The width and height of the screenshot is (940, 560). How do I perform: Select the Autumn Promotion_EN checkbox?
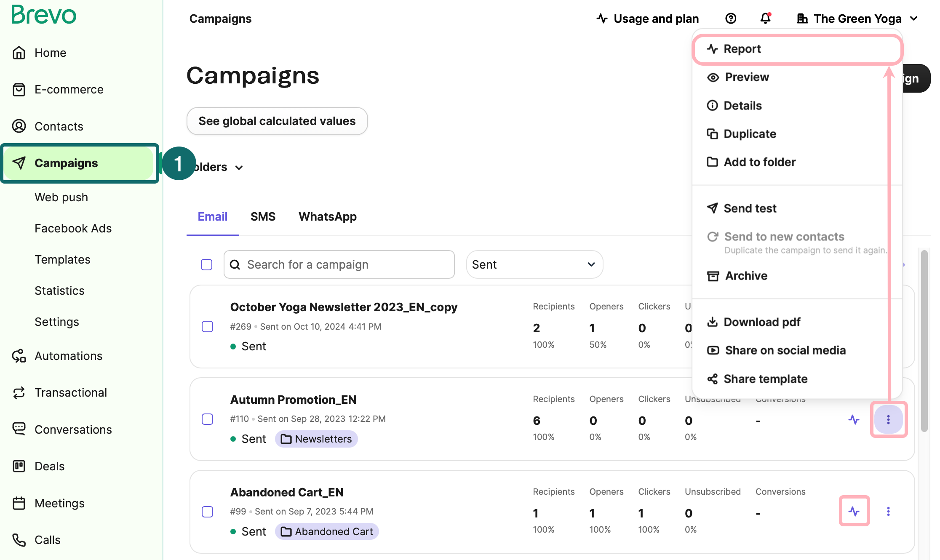207,419
